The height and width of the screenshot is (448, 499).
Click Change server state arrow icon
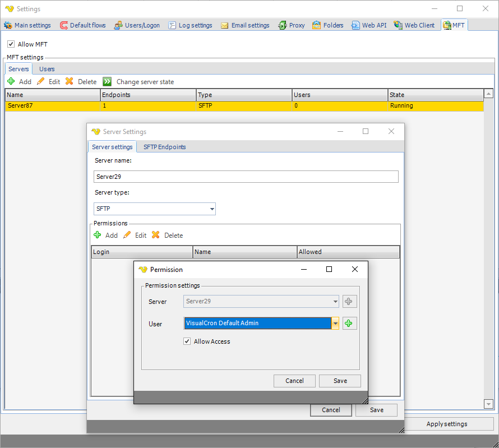pyautogui.click(x=107, y=82)
